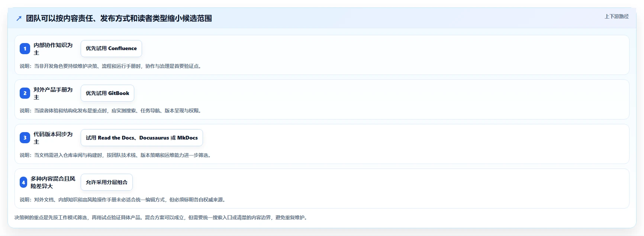Select the step 2 number badge
644x236 pixels.
click(x=25, y=93)
